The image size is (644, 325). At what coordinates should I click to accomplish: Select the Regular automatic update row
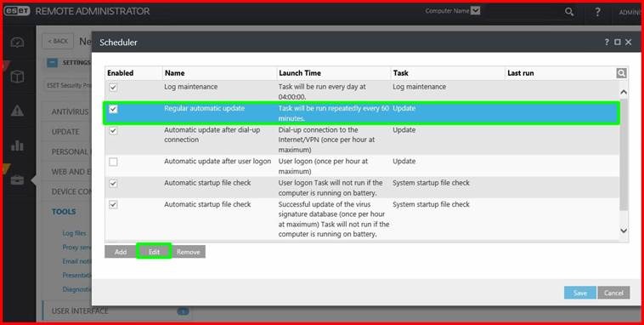[x=361, y=113]
